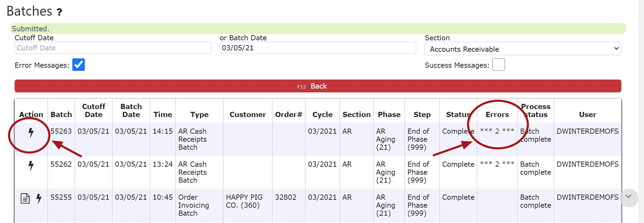Image resolution: width=644 pixels, height=223 pixels.
Task: Open document icon for batch 55255
Action: [x=25, y=198]
